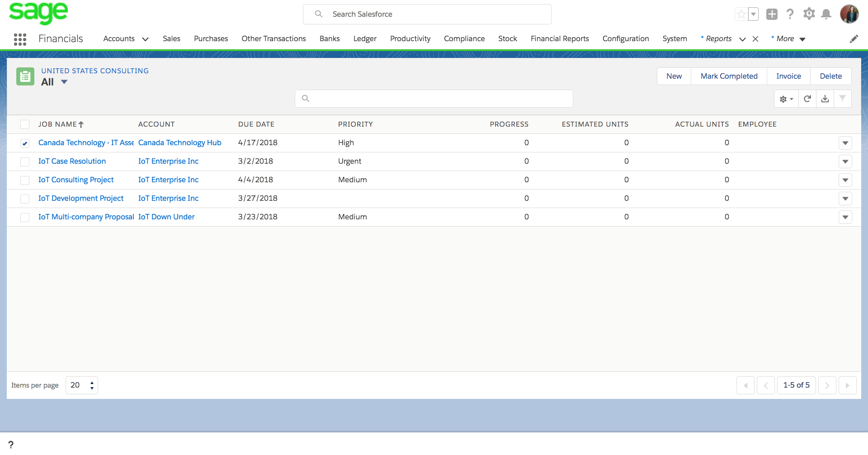
Task: Open the System tab
Action: click(675, 39)
